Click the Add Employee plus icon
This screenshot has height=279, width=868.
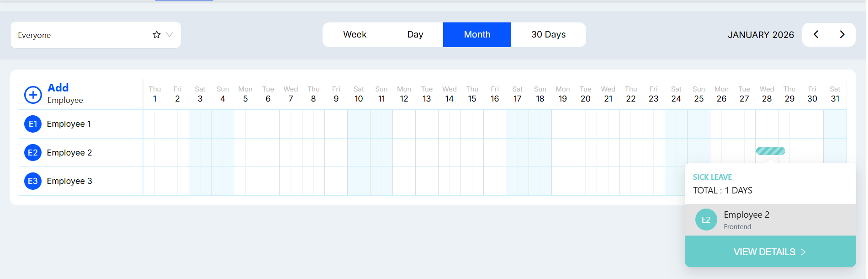point(33,95)
